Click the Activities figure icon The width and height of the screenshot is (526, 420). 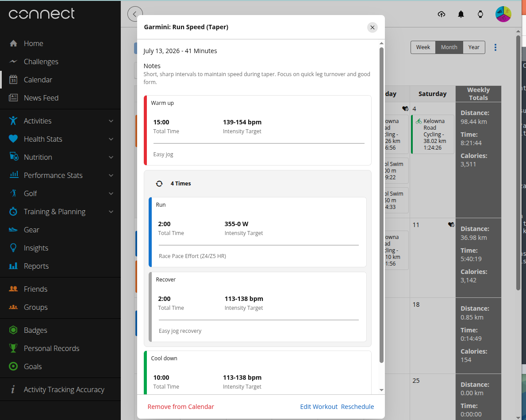click(13, 121)
